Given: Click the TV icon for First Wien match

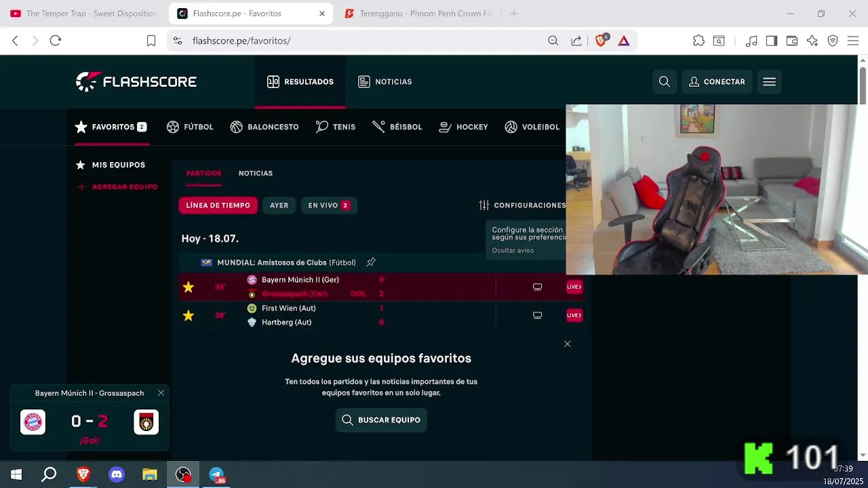Looking at the screenshot, I should 537,315.
